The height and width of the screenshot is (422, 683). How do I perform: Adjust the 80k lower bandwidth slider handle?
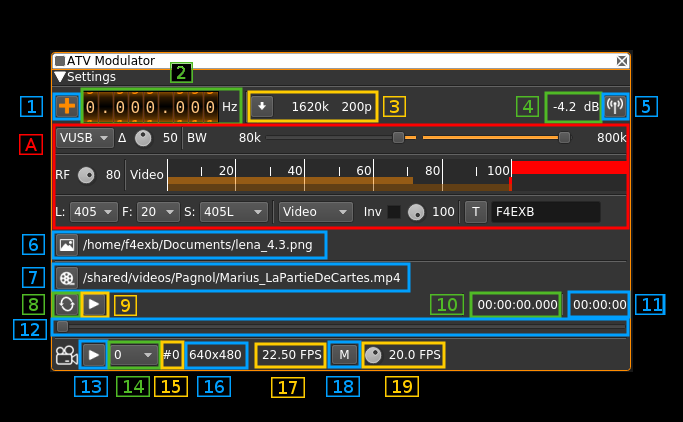tap(398, 138)
